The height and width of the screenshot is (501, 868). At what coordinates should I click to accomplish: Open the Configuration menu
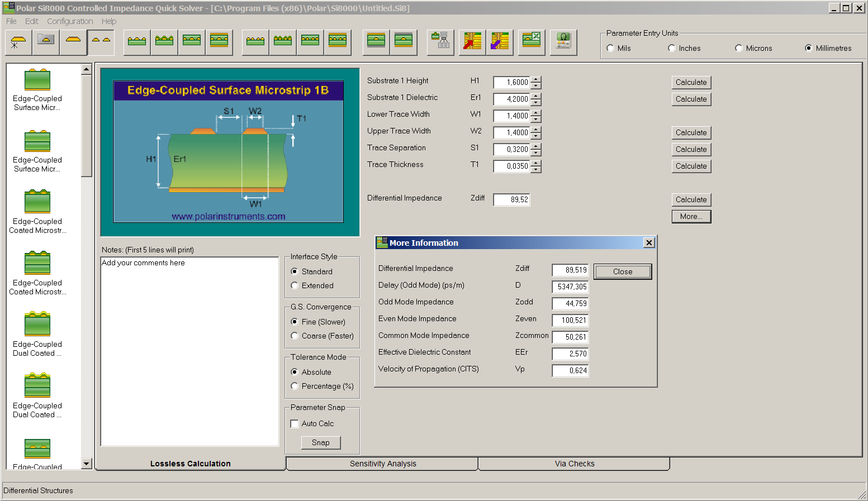[x=70, y=21]
